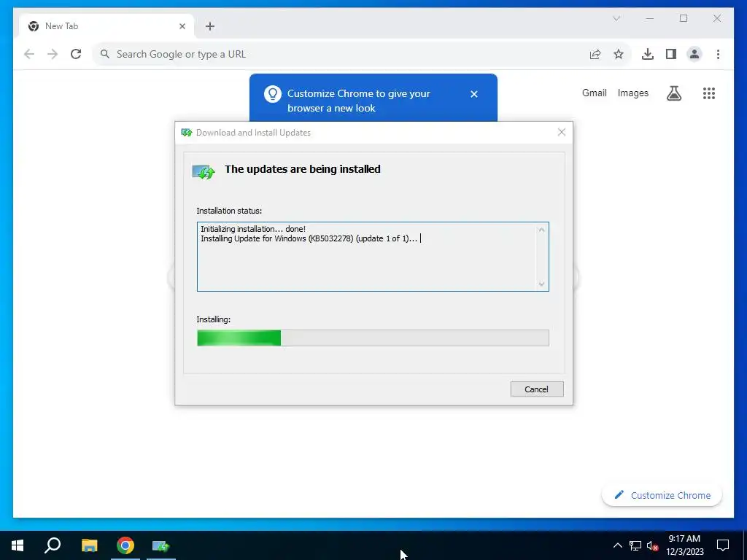Click 'The updates are being installed' heading
This screenshot has height=560, width=747.
303,169
